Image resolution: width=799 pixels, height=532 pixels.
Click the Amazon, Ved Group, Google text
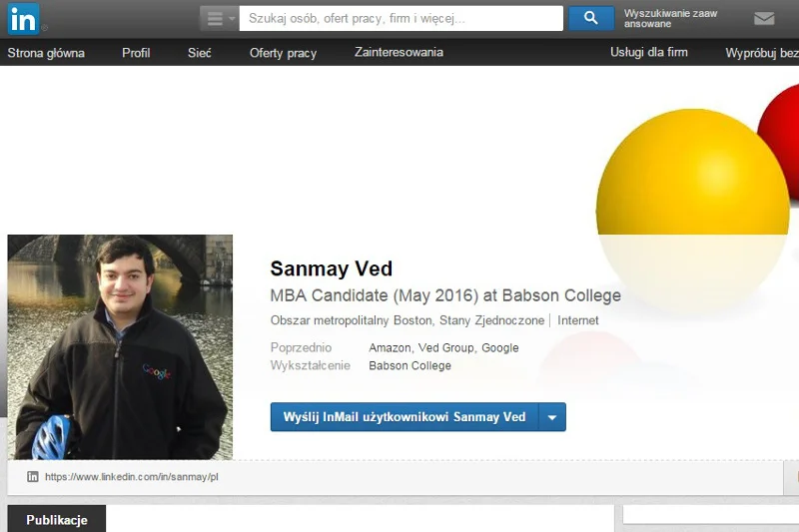[443, 347]
